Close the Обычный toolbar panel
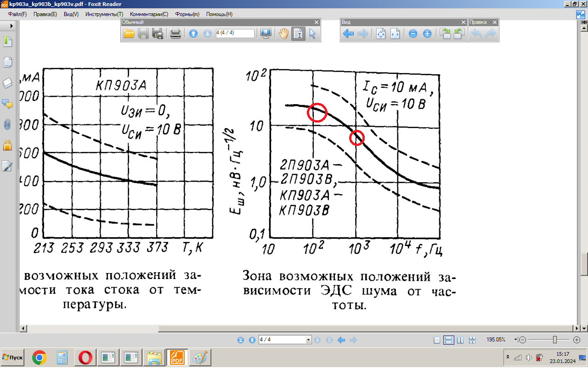 click(x=317, y=22)
